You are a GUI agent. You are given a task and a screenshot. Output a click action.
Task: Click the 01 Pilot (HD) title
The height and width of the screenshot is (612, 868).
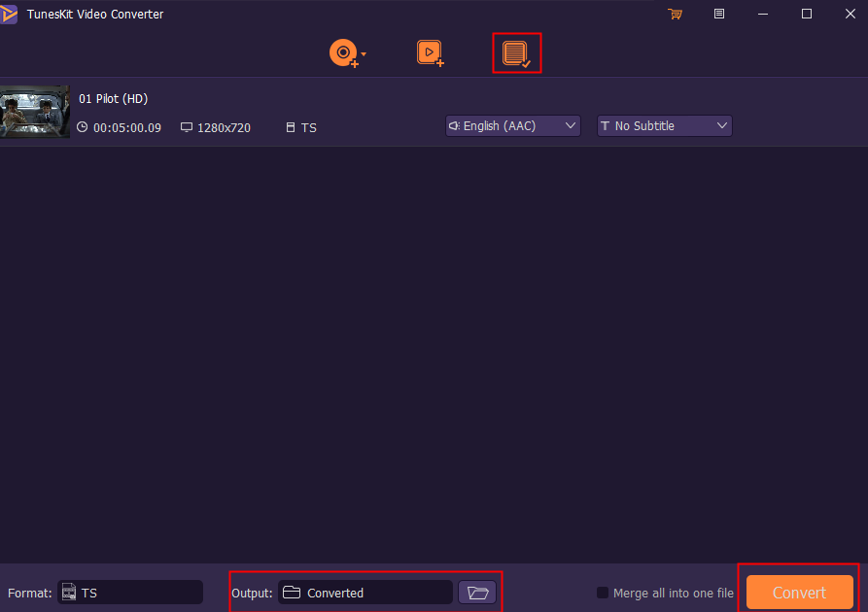coord(114,98)
